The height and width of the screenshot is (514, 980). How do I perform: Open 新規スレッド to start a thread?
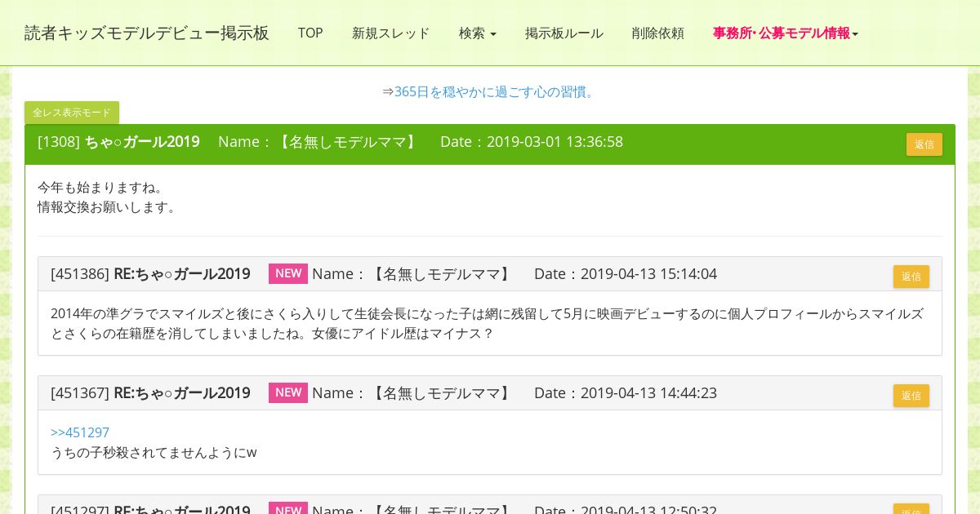(390, 33)
